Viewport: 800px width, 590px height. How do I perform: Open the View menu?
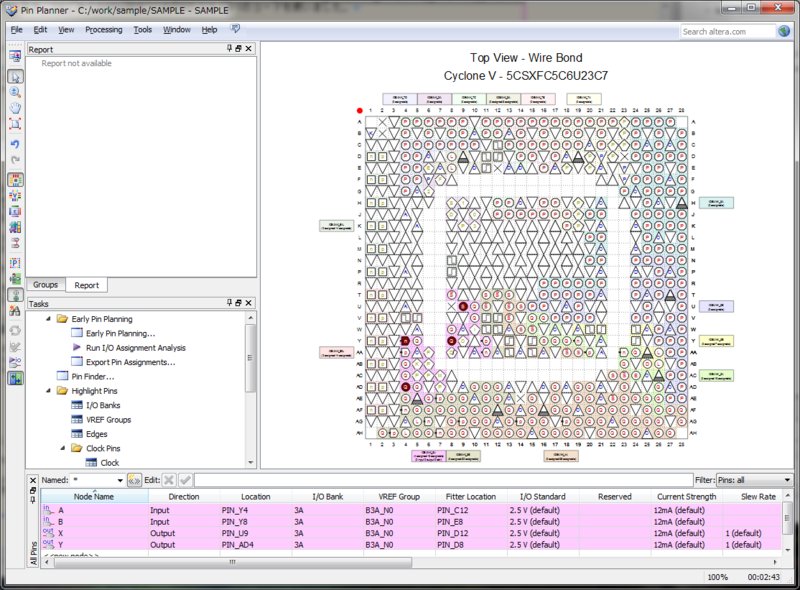tap(66, 30)
